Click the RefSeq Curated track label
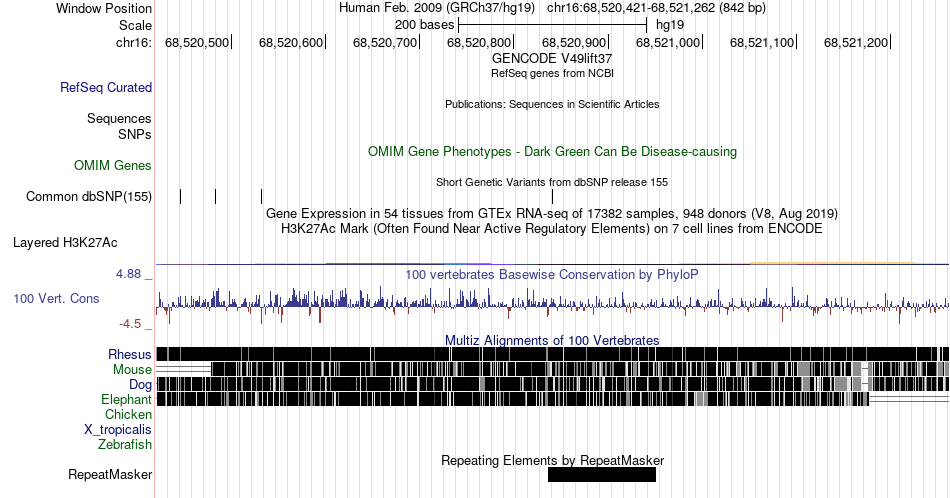 (x=105, y=87)
